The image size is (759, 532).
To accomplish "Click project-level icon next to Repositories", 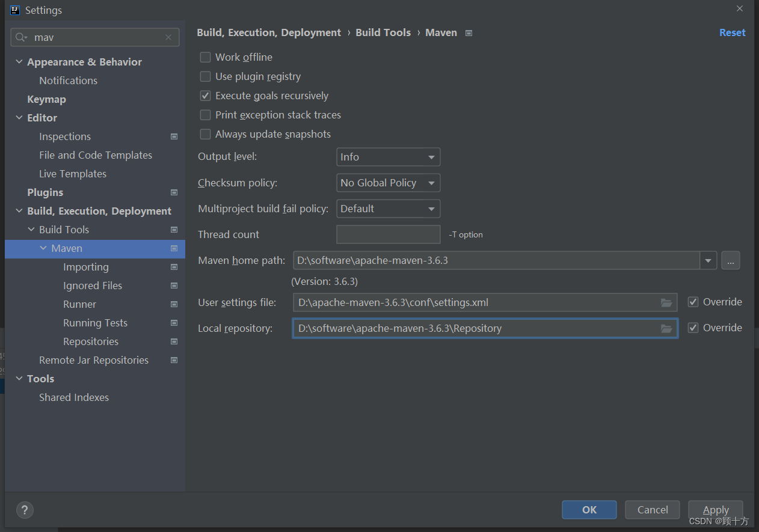I will point(174,341).
